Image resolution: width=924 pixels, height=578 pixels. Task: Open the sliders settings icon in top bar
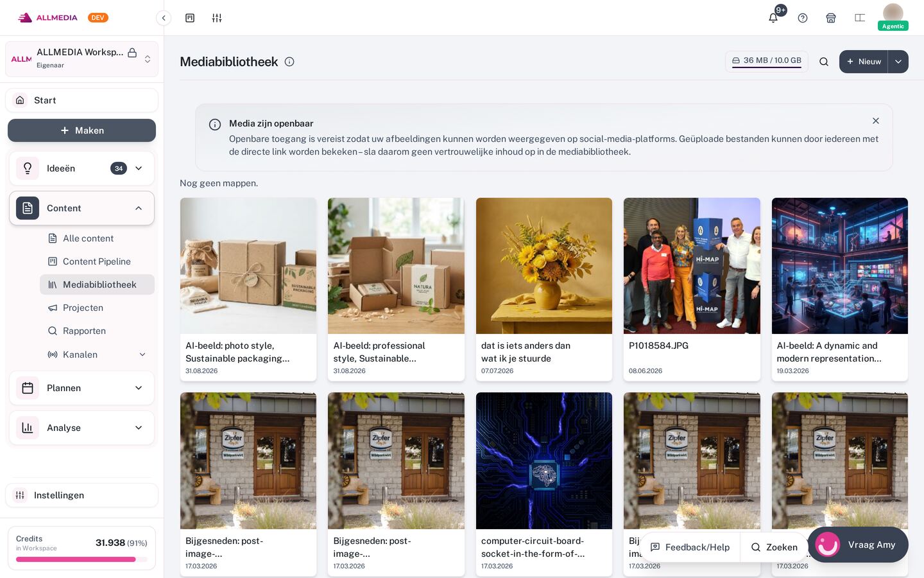tap(217, 18)
